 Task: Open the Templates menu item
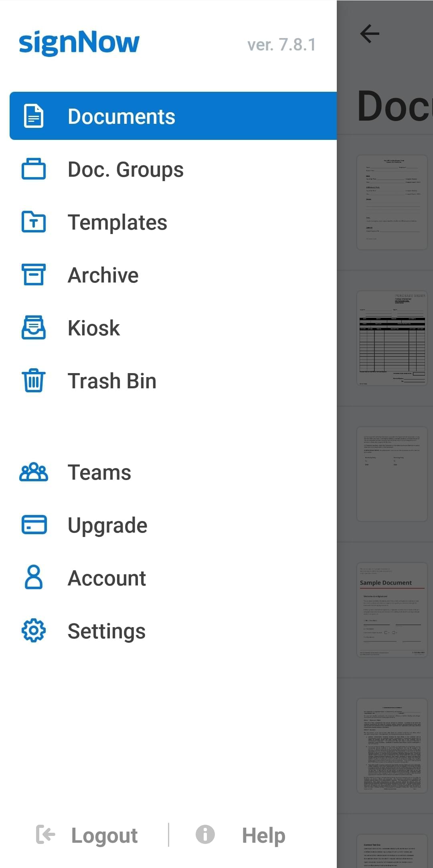point(117,222)
